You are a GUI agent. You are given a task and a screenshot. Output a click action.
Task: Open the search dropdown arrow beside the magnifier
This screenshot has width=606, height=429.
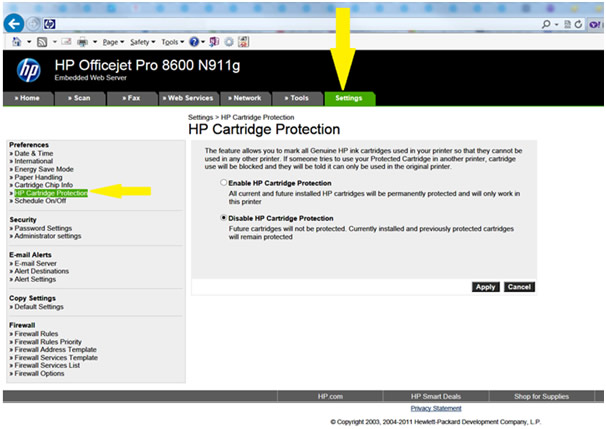pyautogui.click(x=557, y=25)
